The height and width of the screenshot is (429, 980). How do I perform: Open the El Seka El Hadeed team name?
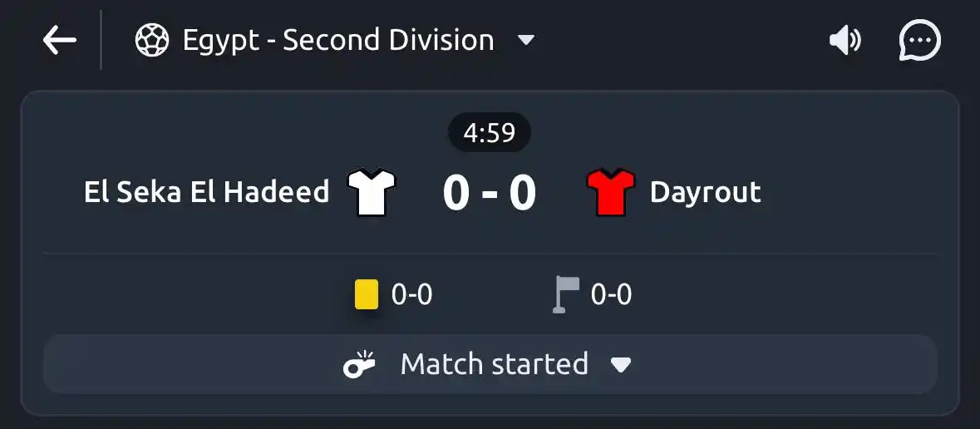(x=206, y=192)
